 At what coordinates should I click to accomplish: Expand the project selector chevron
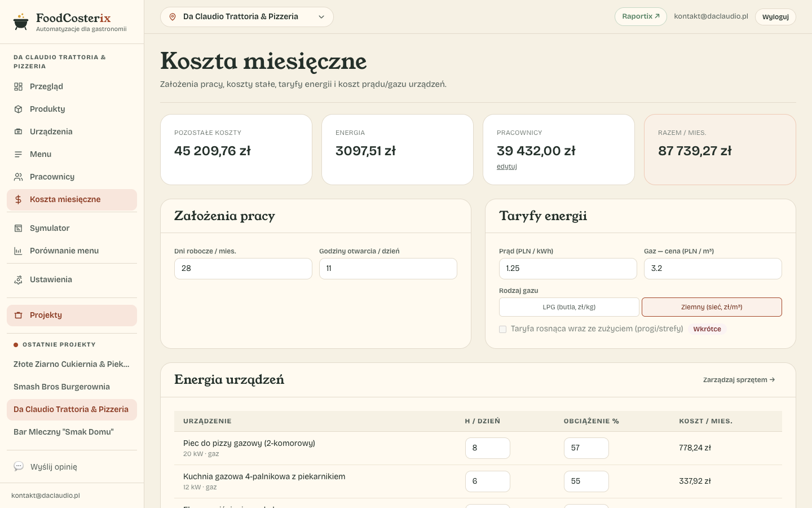321,17
